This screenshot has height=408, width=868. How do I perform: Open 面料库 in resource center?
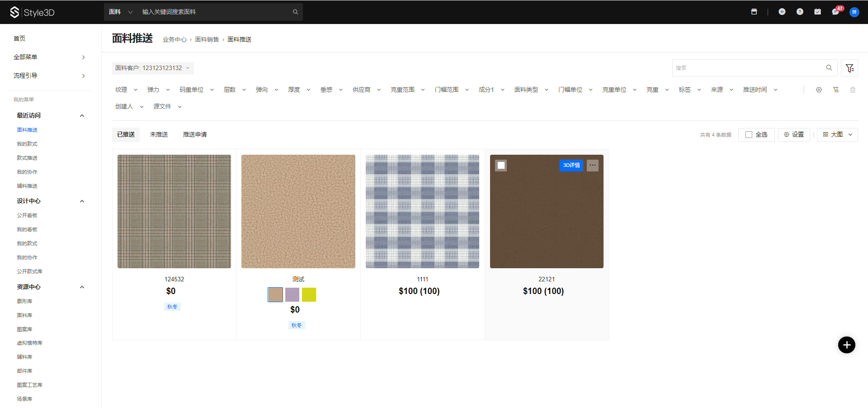point(24,316)
